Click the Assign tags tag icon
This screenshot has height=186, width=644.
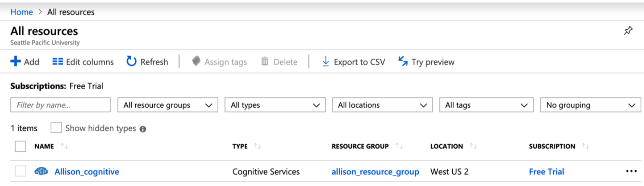(x=196, y=61)
